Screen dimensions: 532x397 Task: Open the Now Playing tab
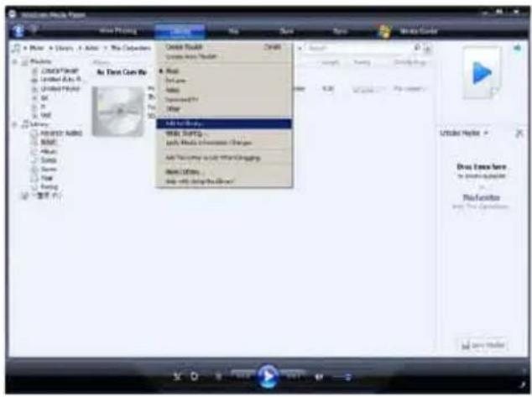click(118, 31)
